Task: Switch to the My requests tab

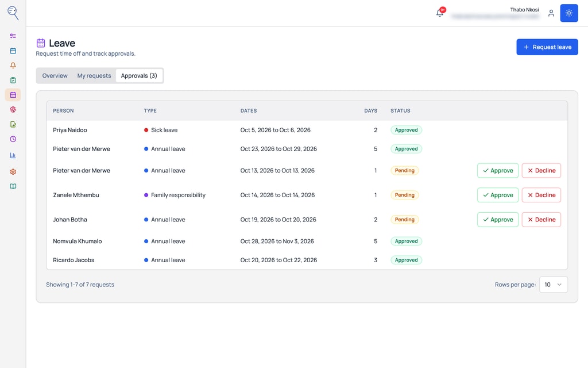Action: [94, 76]
